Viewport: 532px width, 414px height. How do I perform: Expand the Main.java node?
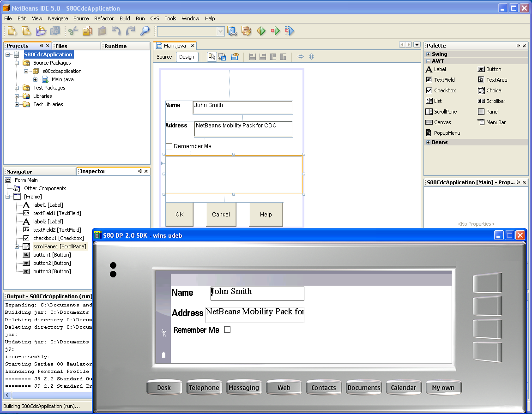pos(35,80)
